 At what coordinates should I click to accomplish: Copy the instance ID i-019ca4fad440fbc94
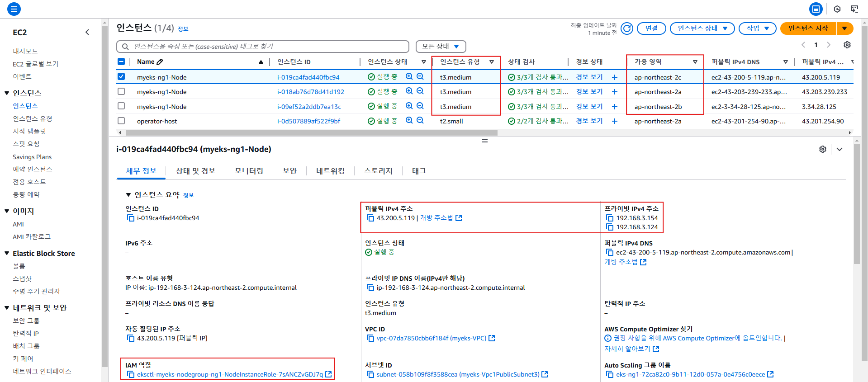(131, 218)
